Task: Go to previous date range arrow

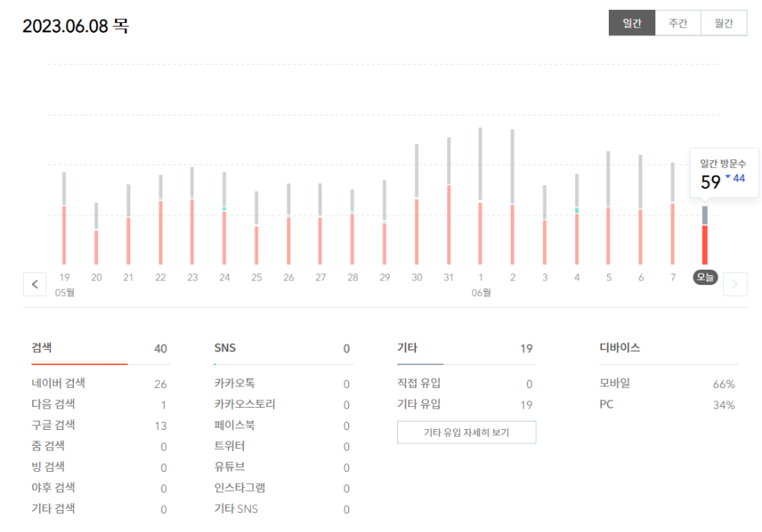Action: click(34, 284)
